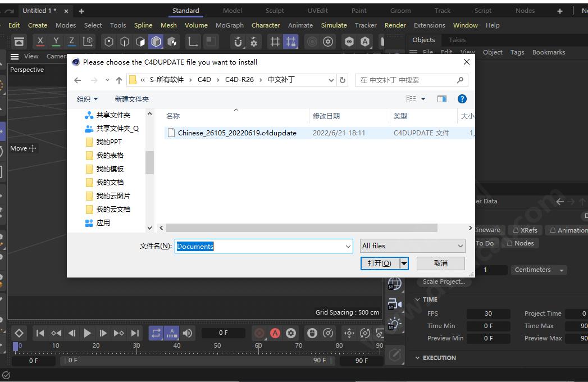Jump to next keyframe
Image resolution: width=588 pixels, height=382 pixels.
[119, 333]
